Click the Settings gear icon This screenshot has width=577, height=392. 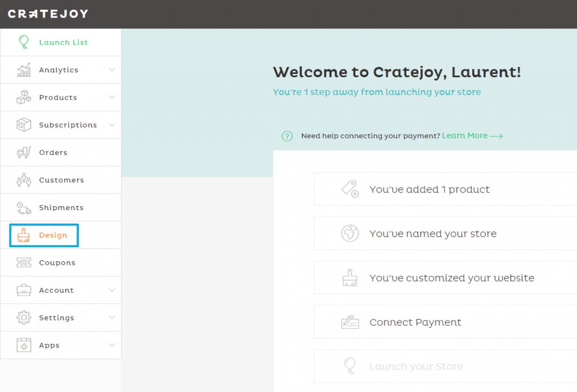(x=23, y=317)
